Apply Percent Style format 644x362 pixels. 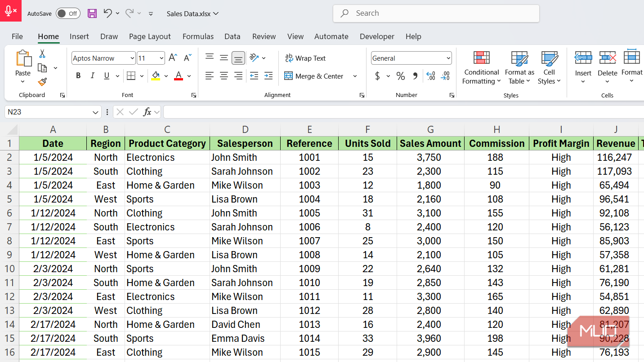point(401,76)
